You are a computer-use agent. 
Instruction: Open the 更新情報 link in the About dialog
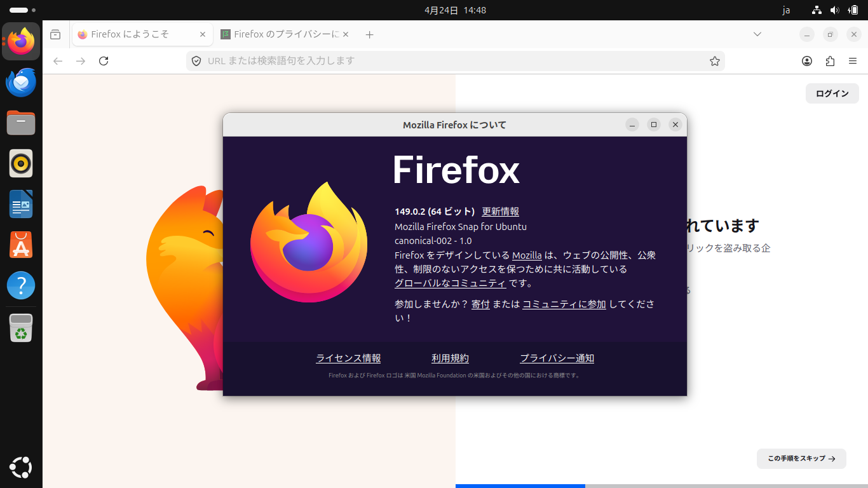[501, 212]
